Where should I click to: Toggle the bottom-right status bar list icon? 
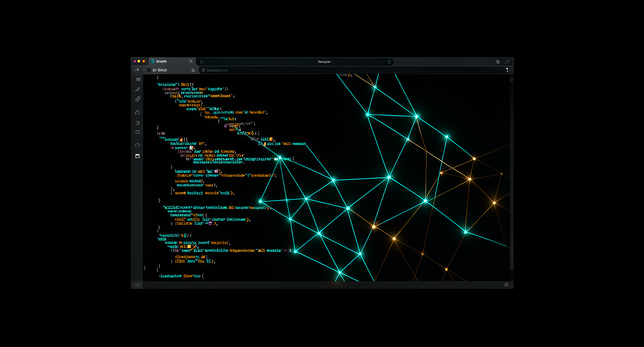pyautogui.click(x=506, y=285)
